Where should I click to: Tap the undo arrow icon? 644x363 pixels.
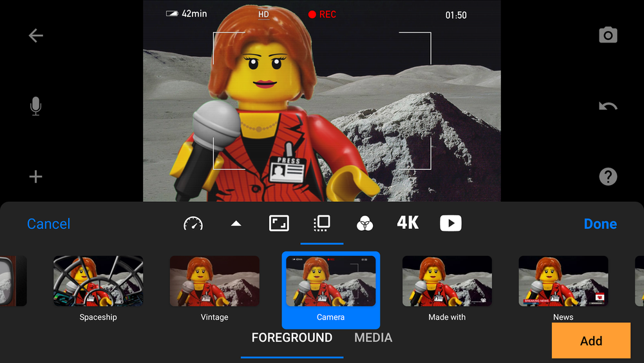[608, 106]
